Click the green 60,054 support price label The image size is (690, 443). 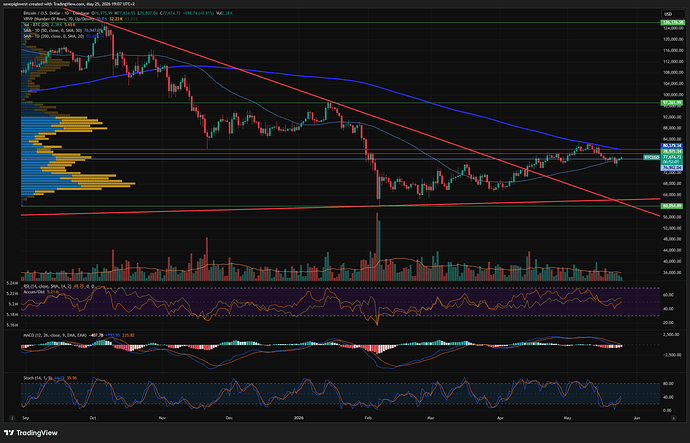[x=672, y=205]
